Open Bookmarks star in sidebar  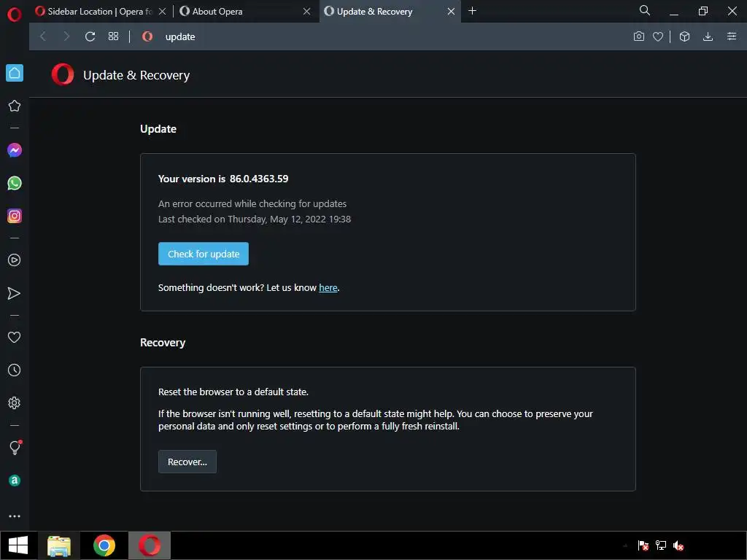pos(15,106)
